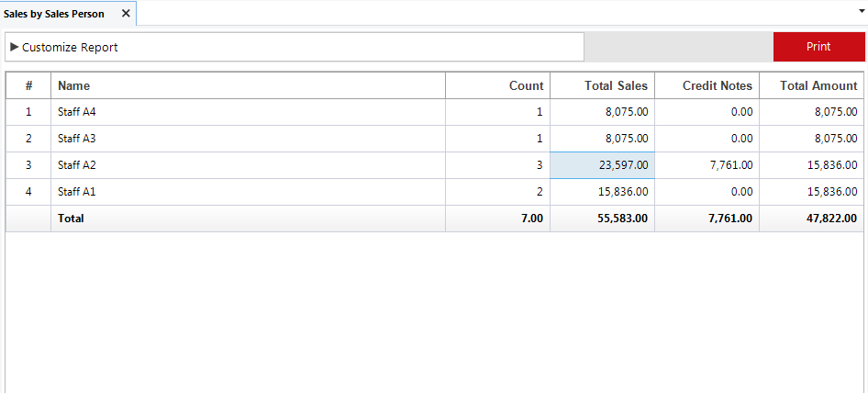868x393 pixels.
Task: Select the Staff A2 name cell
Action: 248,165
